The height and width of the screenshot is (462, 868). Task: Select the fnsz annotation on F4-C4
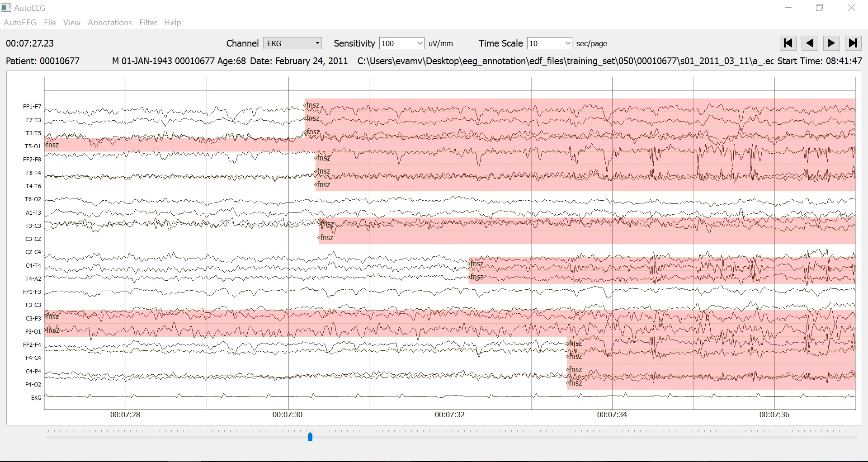(574, 356)
